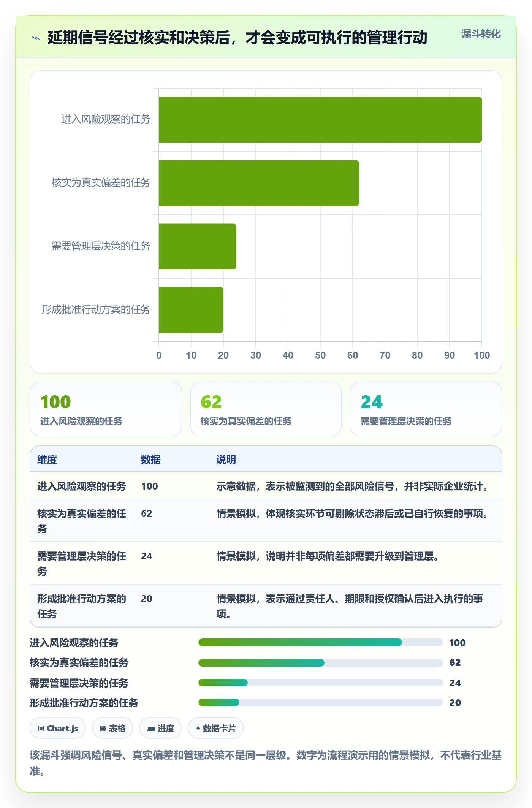
Task: Click the progress bar for 需要管理层决策的任务
Action: coord(320,683)
